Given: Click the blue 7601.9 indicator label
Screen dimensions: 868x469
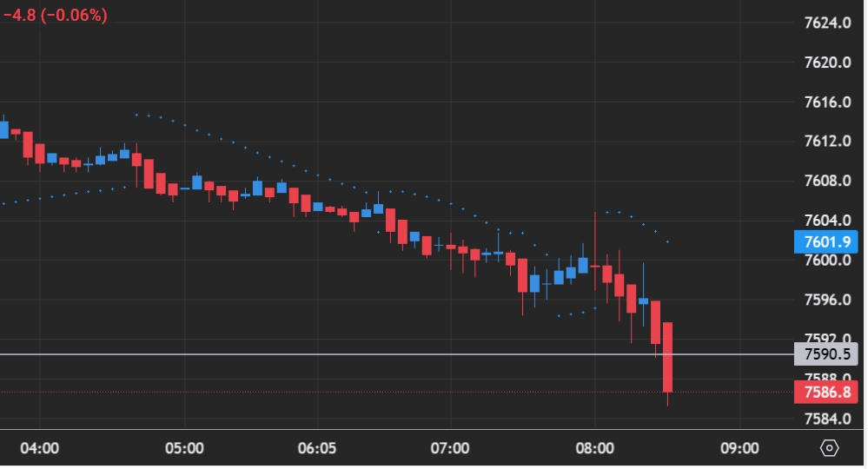Looking at the screenshot, I should coord(825,242).
